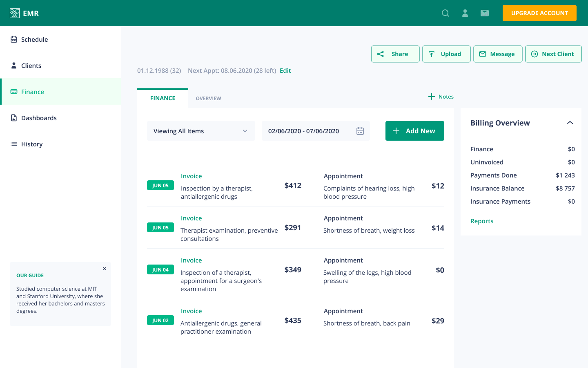The image size is (588, 368).
Task: Switch to the Overview tab
Action: (208, 98)
